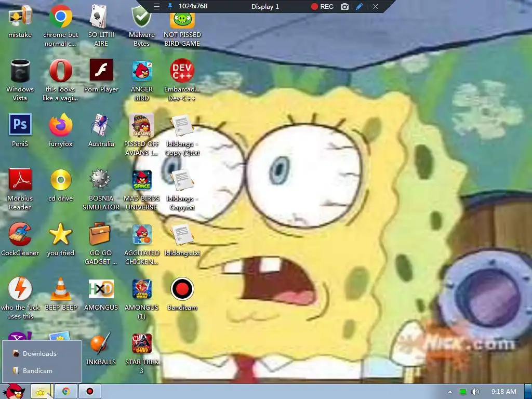
Task: Click the taskbar File Explorer button
Action: pyautogui.click(x=41, y=392)
